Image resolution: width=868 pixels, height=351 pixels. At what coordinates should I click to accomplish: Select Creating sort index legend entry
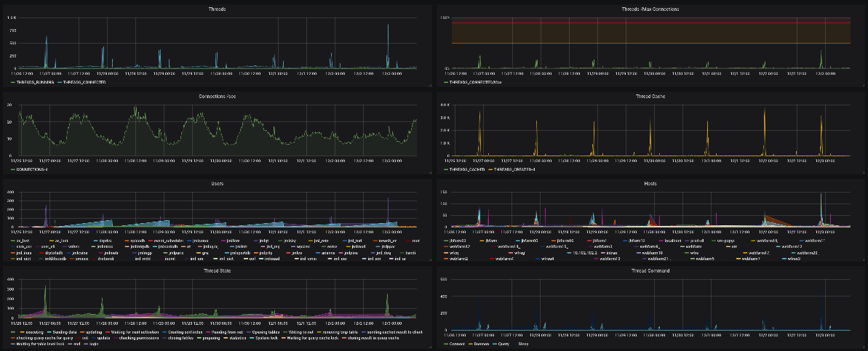tap(185, 332)
